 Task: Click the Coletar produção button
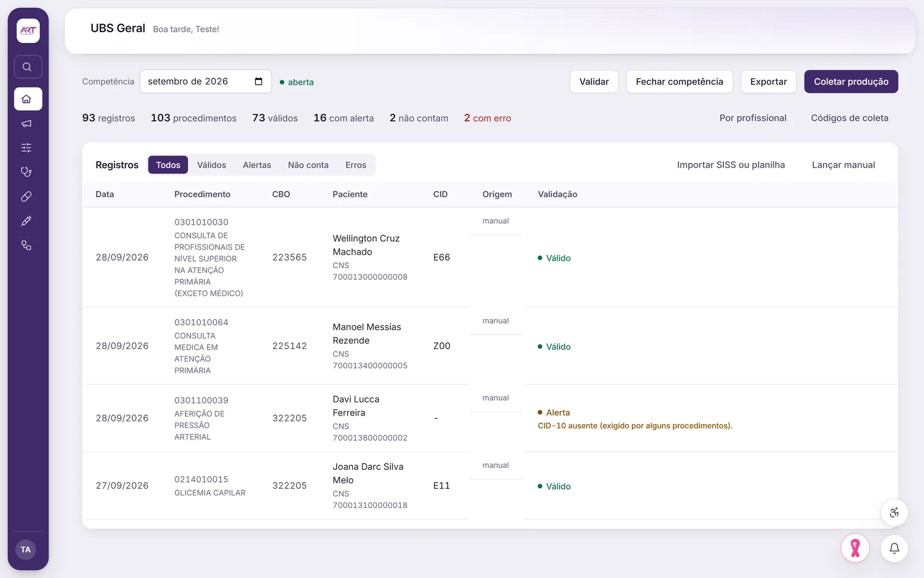click(851, 81)
